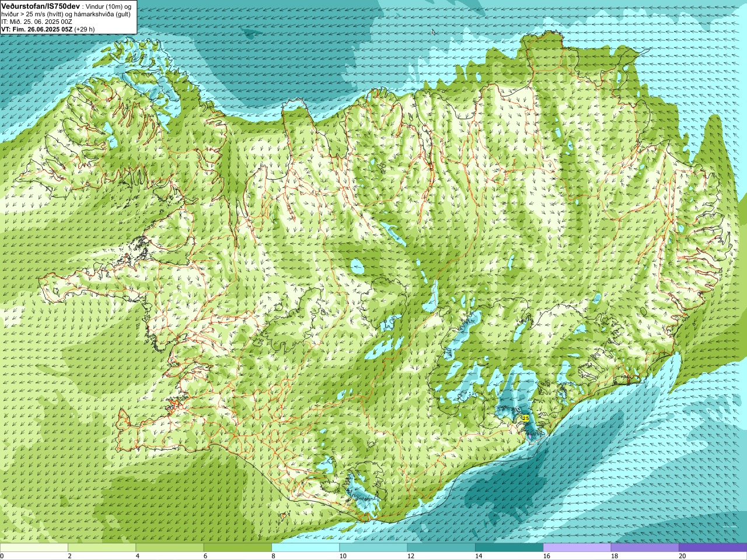Pick the medium purple 18–20 legend swatch
Image resolution: width=747 pixels, height=560 pixels.
pos(645,548)
